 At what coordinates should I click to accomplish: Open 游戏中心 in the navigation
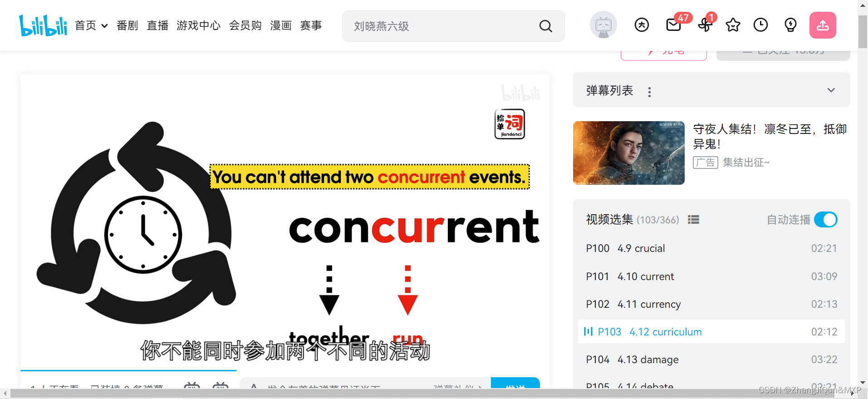[x=198, y=25]
